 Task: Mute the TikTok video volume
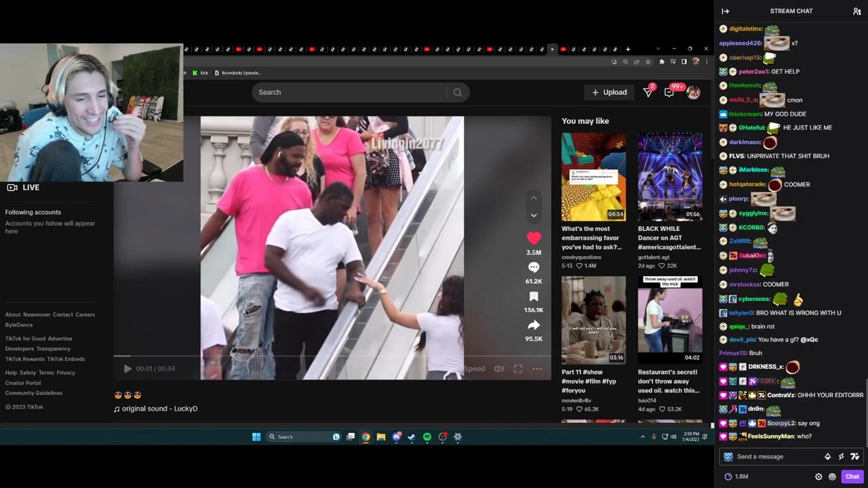pyautogui.click(x=498, y=369)
